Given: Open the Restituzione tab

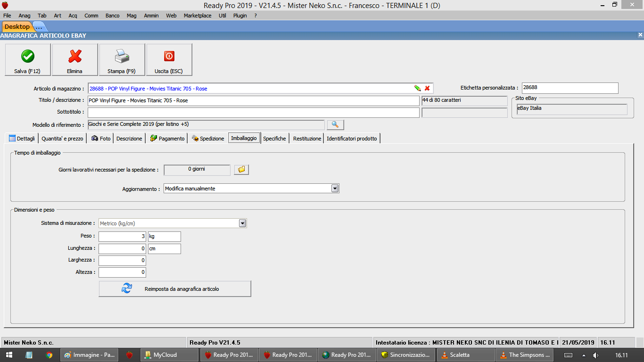Looking at the screenshot, I should click(307, 139).
